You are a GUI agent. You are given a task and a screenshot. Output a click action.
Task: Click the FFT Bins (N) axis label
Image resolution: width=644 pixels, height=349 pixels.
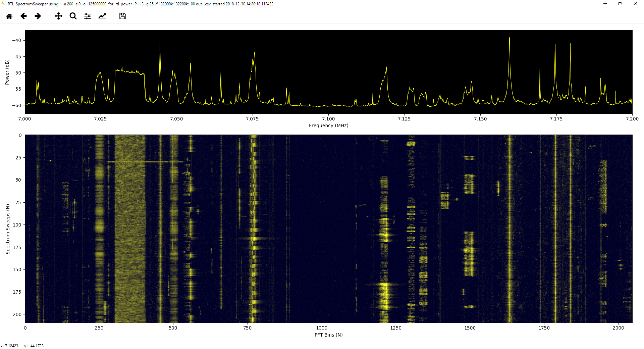pyautogui.click(x=328, y=335)
